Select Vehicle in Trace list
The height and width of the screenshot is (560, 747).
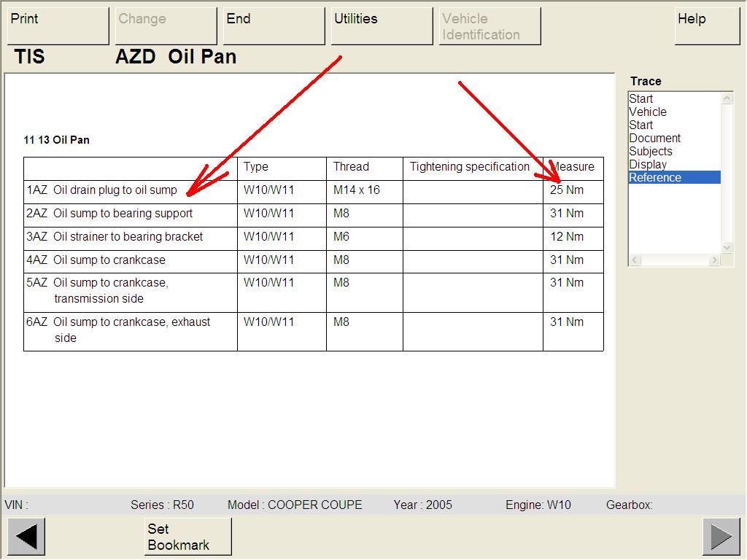pyautogui.click(x=648, y=112)
